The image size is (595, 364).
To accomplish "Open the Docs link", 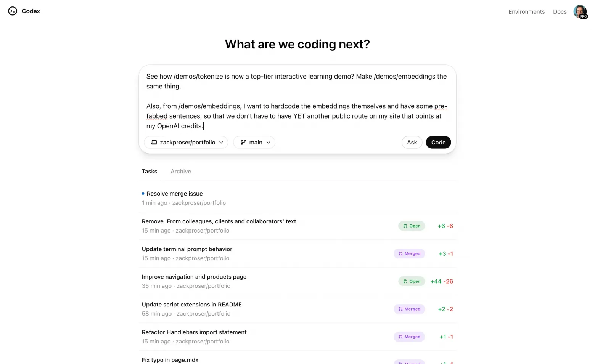I will (560, 11).
